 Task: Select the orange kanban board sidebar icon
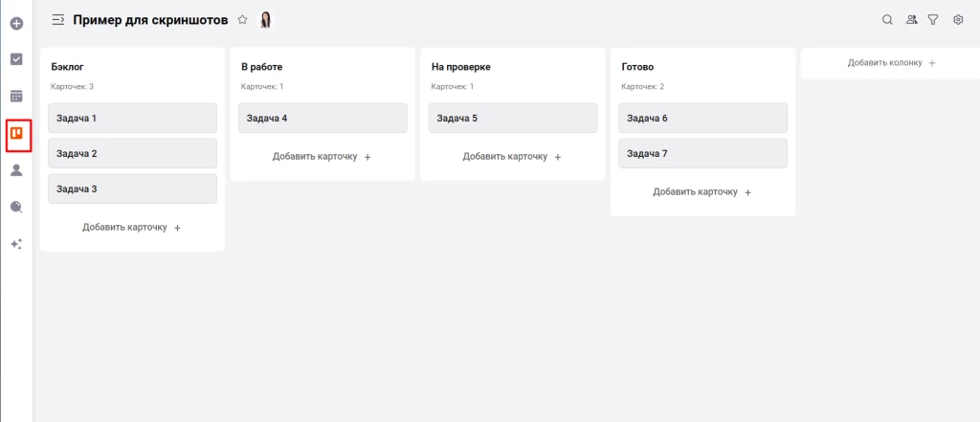pos(16,134)
